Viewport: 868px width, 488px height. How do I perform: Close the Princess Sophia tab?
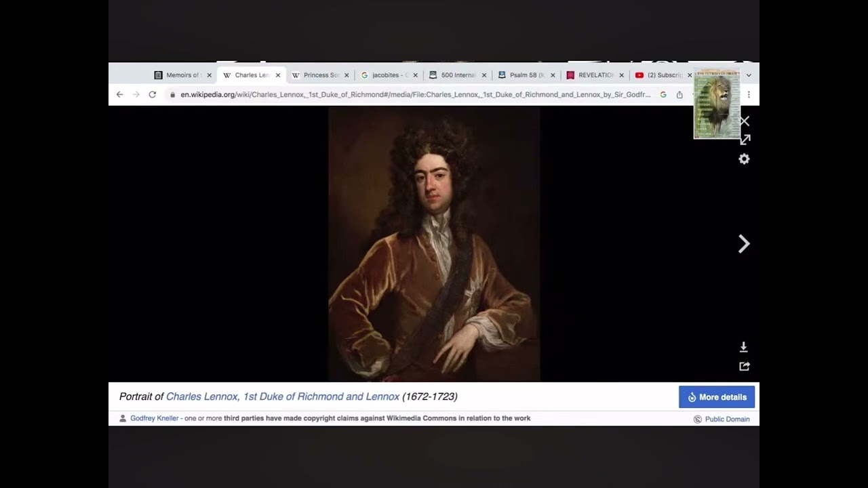[347, 75]
